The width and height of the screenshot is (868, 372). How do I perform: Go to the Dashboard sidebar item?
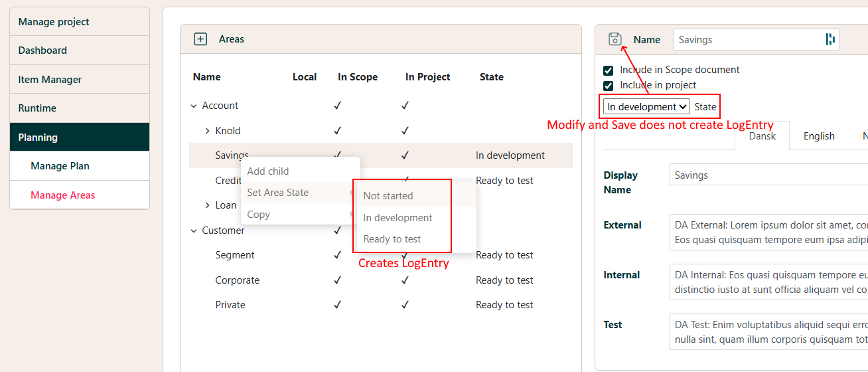point(42,50)
